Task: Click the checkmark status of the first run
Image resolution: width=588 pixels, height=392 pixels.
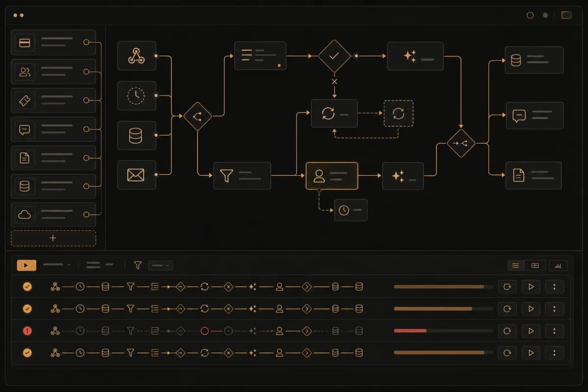Action: (27, 286)
